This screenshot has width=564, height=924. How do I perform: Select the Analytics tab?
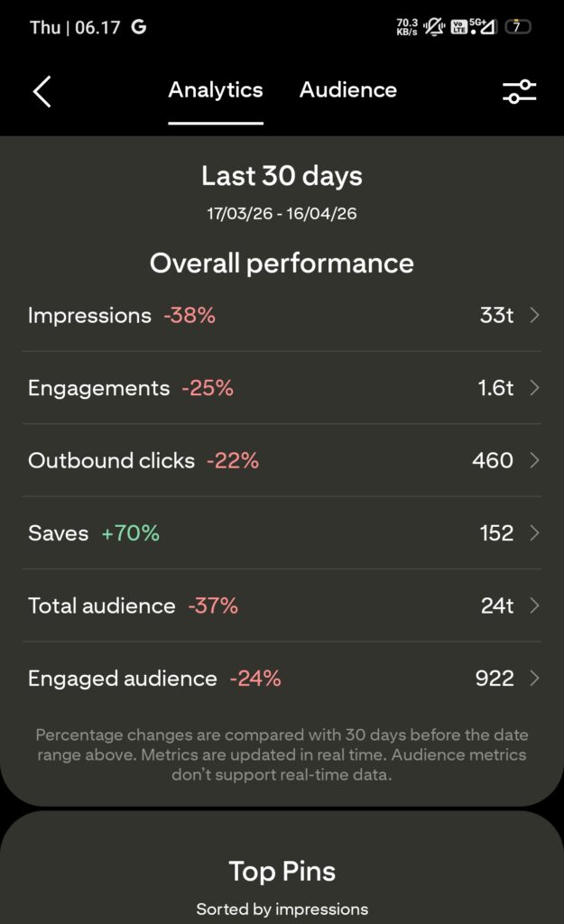tap(216, 89)
